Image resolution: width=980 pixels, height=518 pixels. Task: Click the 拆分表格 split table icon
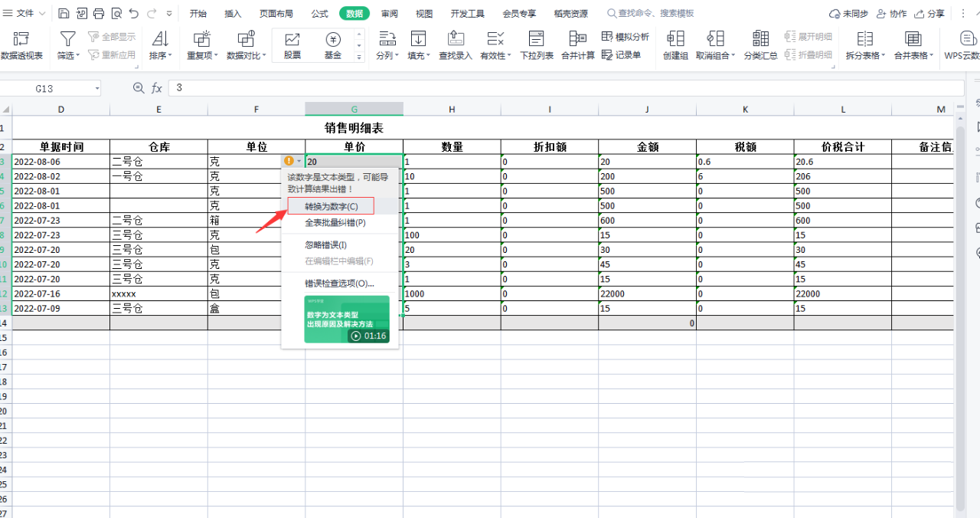click(x=865, y=38)
